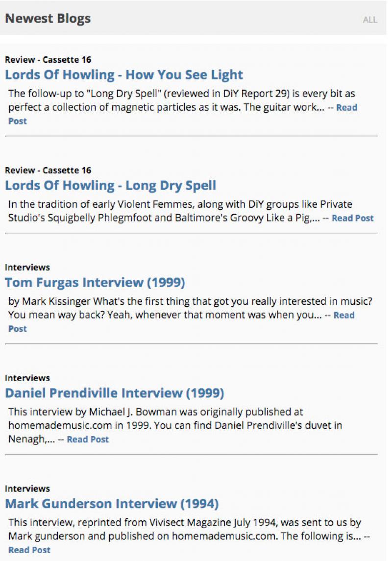Open the Lords Of Howling - Long Dry Spell post

point(110,186)
